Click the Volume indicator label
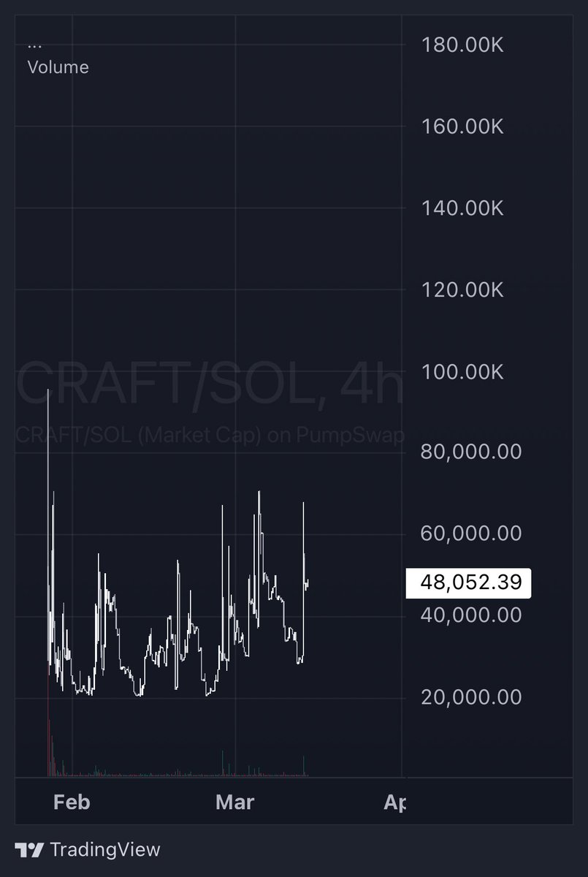588x877 pixels. pyautogui.click(x=58, y=67)
